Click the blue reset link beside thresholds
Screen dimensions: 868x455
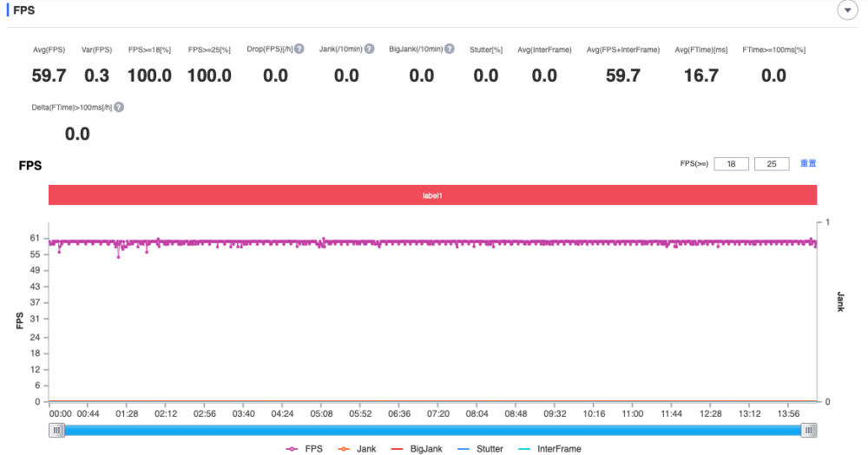pos(808,163)
